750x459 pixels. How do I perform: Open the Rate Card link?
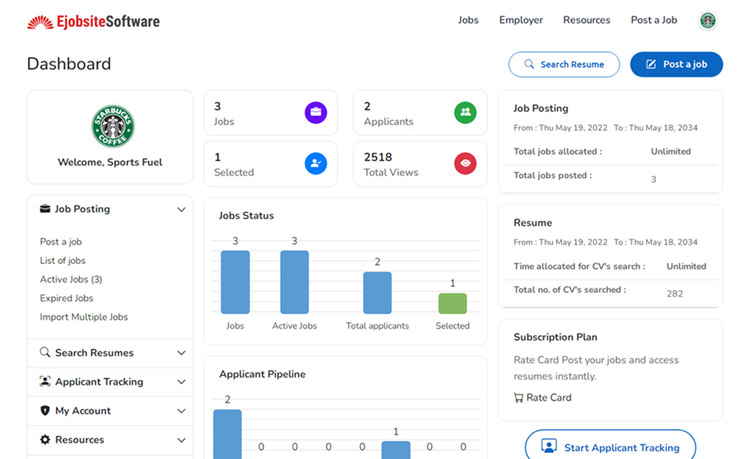tap(549, 398)
